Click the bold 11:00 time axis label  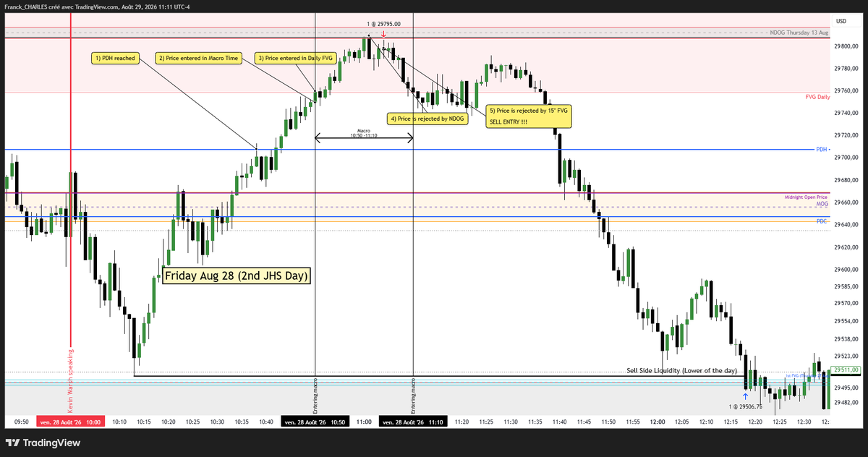(x=364, y=422)
